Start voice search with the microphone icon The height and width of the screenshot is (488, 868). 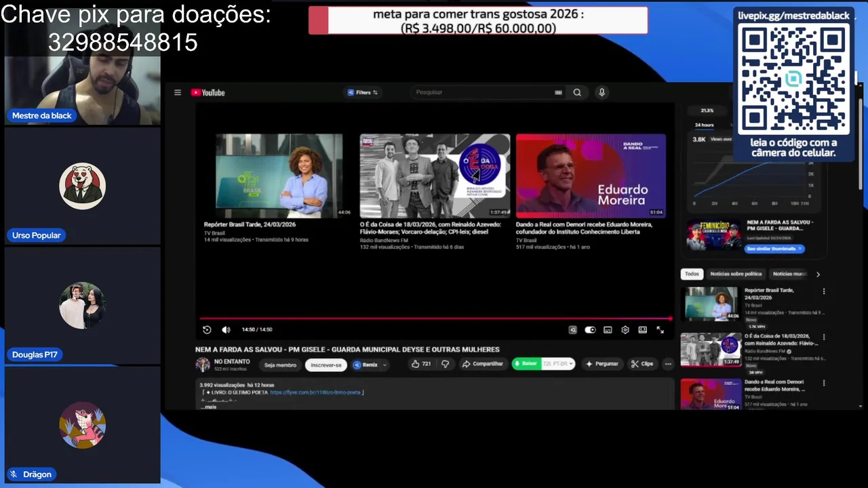(601, 93)
